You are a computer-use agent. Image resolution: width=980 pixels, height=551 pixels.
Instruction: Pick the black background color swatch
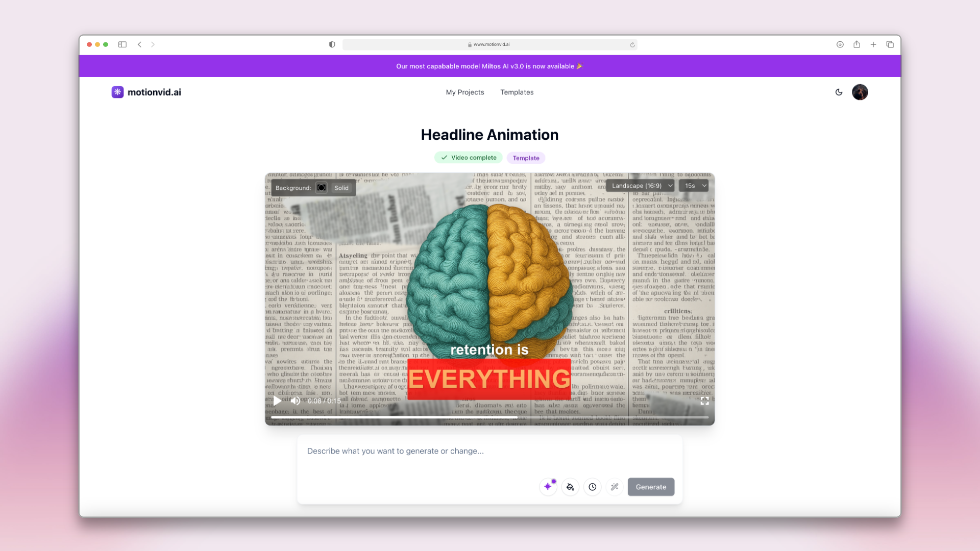[321, 188]
